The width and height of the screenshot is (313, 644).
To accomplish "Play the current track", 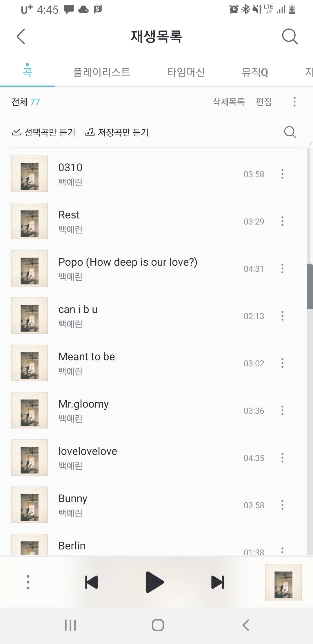I will 154,582.
